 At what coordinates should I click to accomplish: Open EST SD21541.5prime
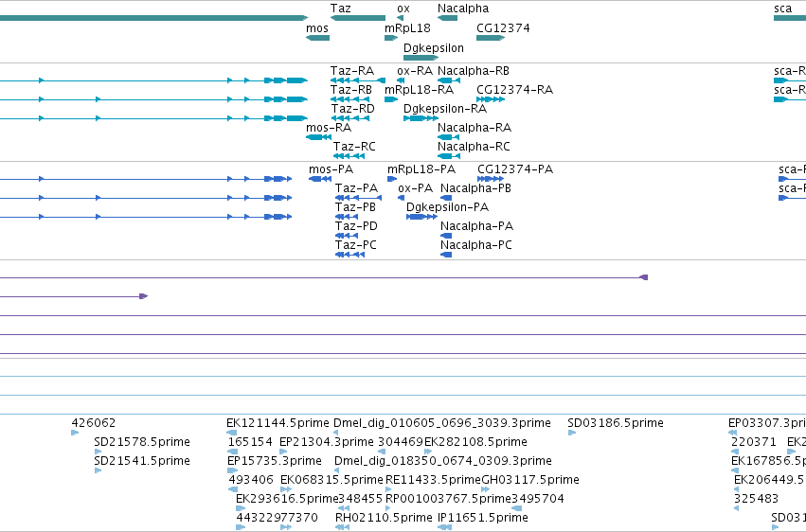(x=142, y=461)
